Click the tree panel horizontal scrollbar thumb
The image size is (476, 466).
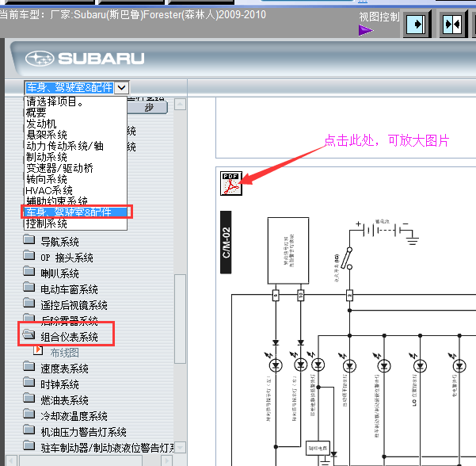81,460
